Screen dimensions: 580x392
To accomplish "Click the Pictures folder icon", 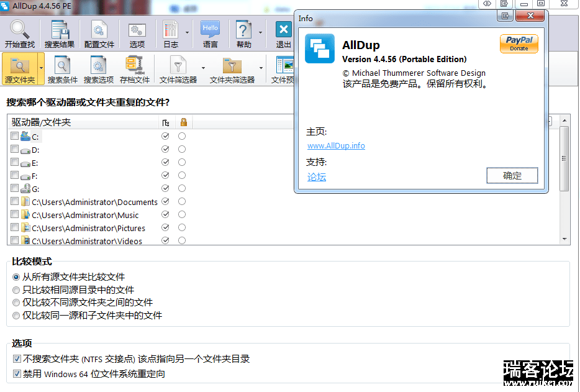I will [x=25, y=227].
